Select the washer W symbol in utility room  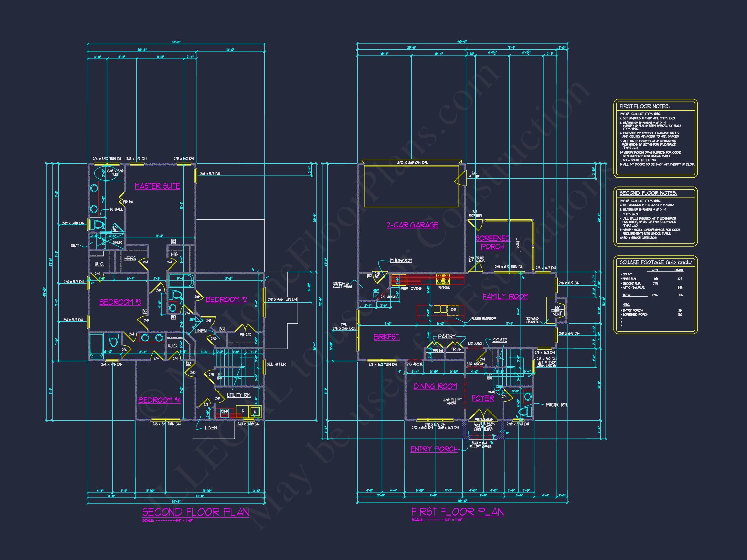click(255, 412)
